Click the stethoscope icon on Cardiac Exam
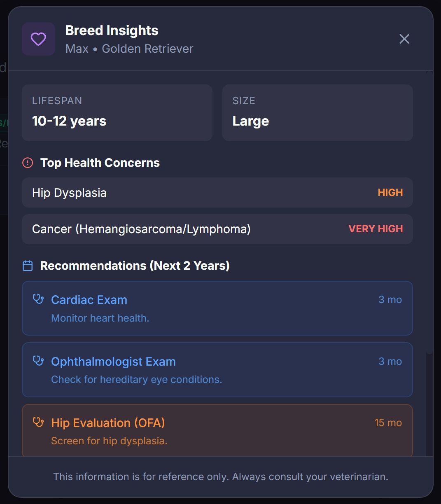This screenshot has height=504, width=441. (x=38, y=299)
